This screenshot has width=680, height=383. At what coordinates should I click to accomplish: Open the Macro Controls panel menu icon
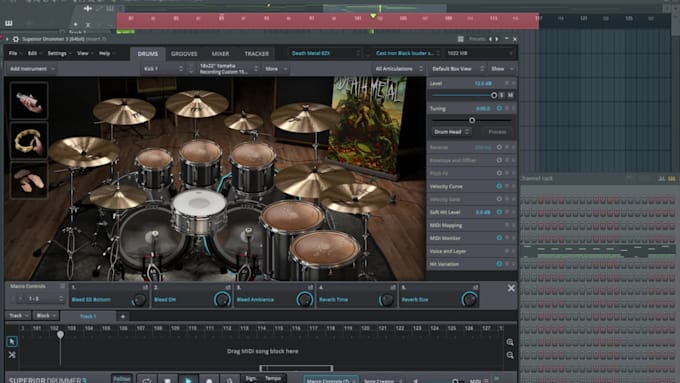(x=62, y=286)
